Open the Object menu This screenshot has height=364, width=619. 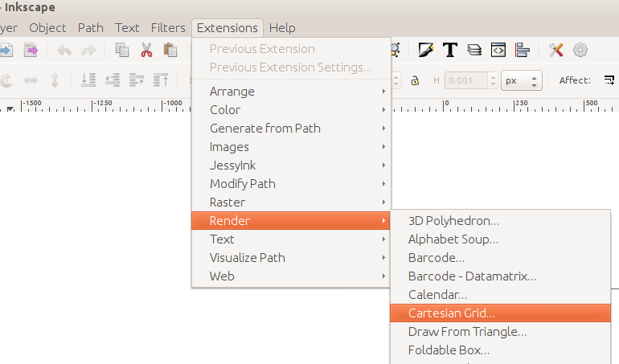click(47, 28)
